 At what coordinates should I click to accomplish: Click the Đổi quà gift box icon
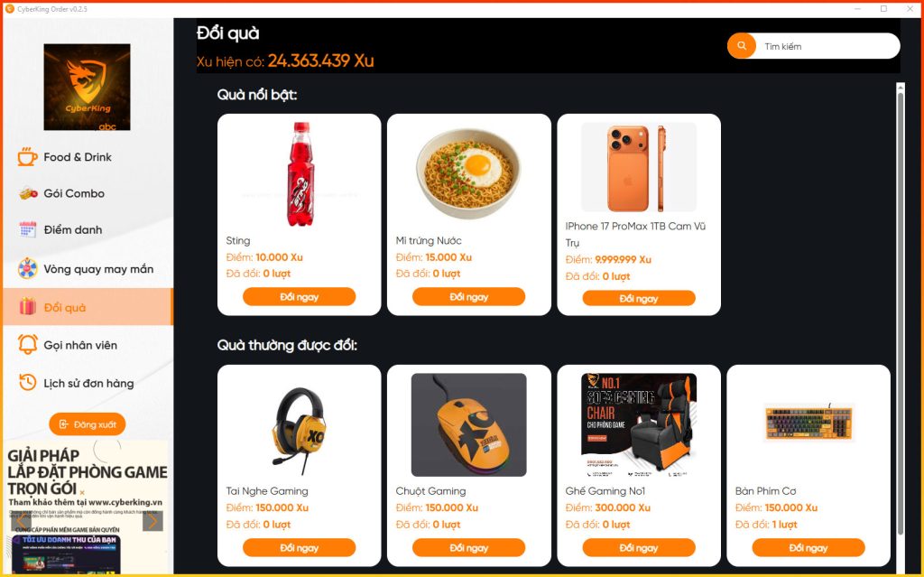(x=26, y=307)
